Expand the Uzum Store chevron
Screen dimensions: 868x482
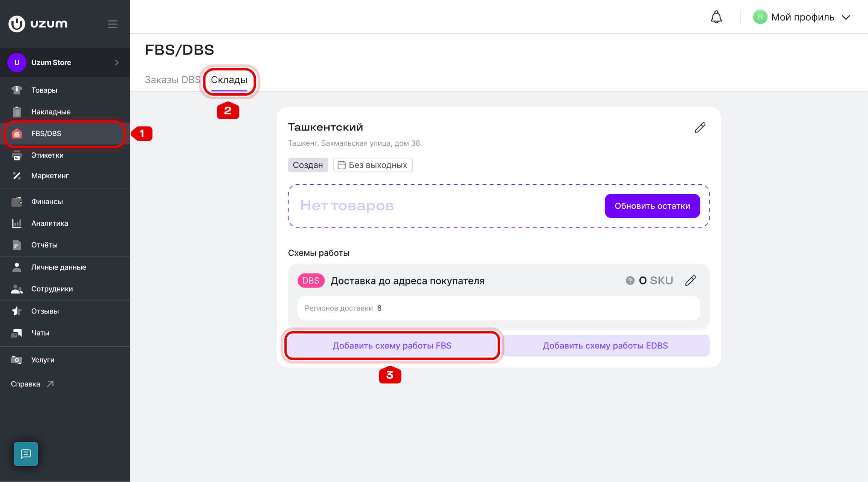point(117,62)
